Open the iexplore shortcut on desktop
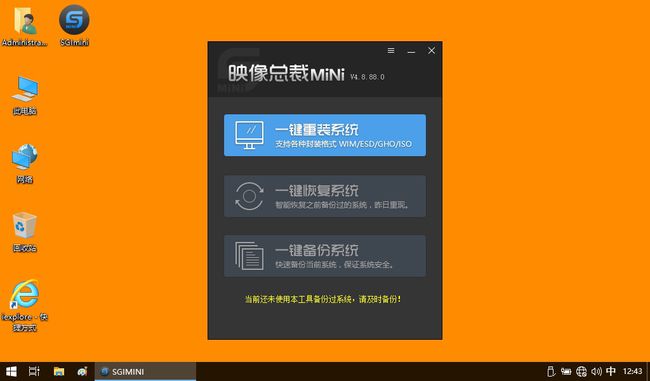The width and height of the screenshot is (650, 381). point(24,305)
